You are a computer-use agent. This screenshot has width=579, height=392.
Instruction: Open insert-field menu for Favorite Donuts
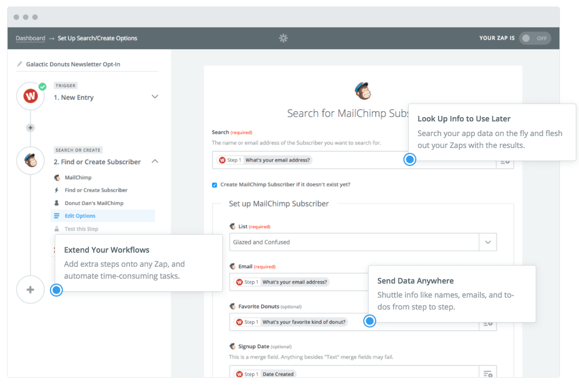488,324
